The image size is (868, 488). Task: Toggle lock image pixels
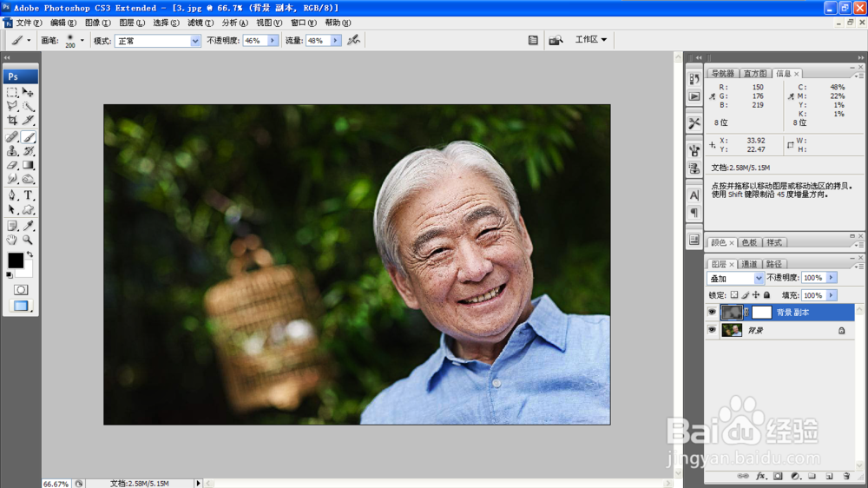pyautogui.click(x=745, y=295)
